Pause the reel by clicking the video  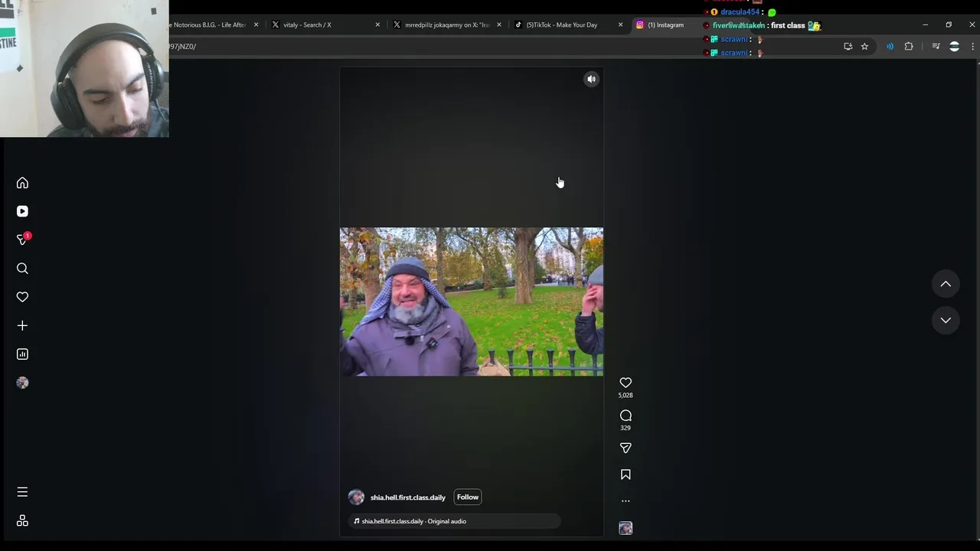click(472, 302)
